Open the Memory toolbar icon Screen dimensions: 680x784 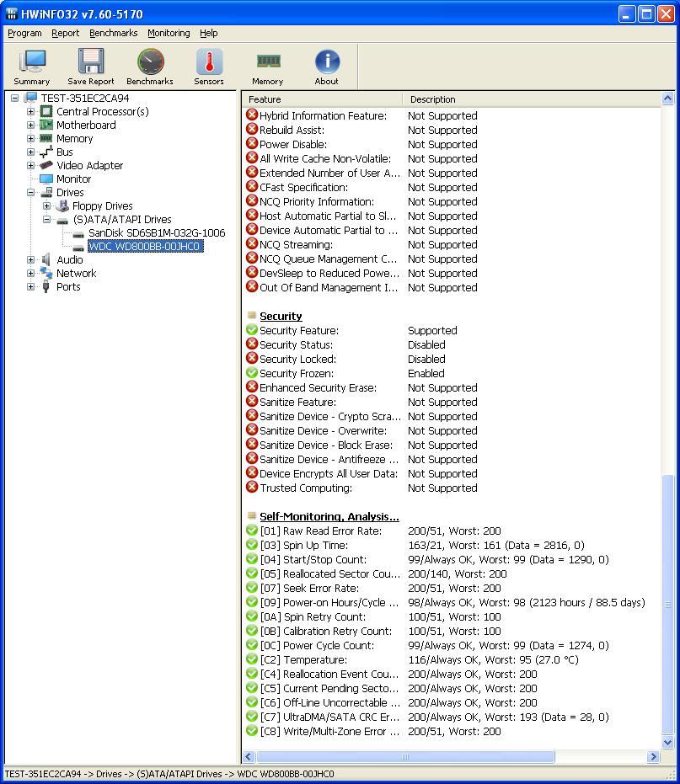[x=268, y=61]
